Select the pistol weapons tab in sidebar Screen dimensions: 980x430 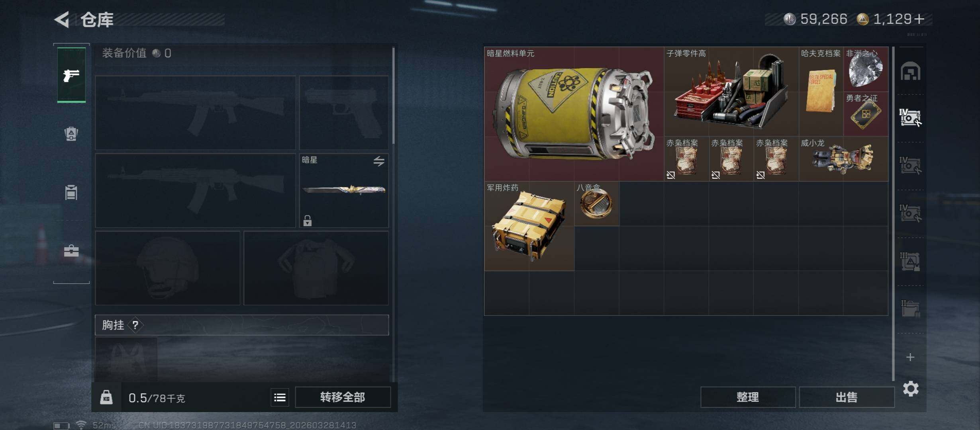(x=71, y=75)
